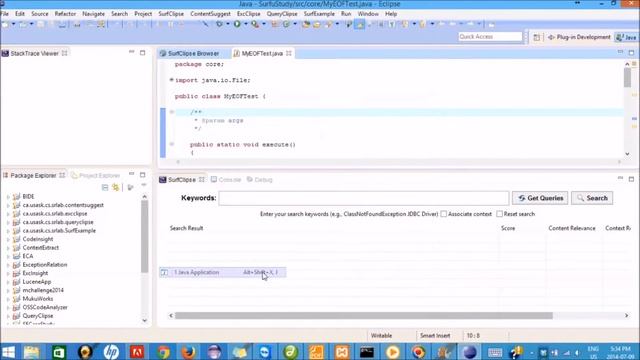Click the editor vertical scrollbar thumb
640x360 pixels.
pos(627,78)
